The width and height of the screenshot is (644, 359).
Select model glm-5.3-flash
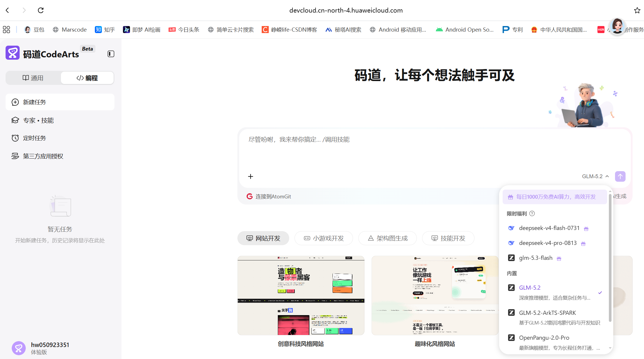[x=555, y=258]
